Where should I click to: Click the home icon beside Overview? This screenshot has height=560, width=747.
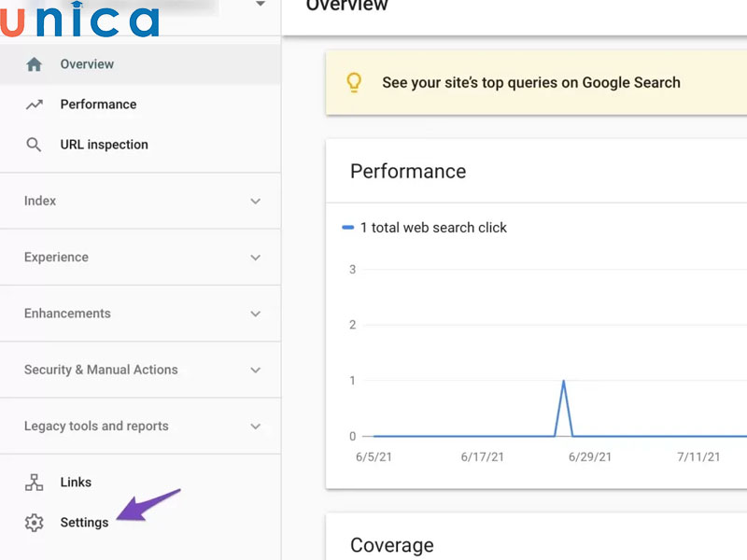35,64
